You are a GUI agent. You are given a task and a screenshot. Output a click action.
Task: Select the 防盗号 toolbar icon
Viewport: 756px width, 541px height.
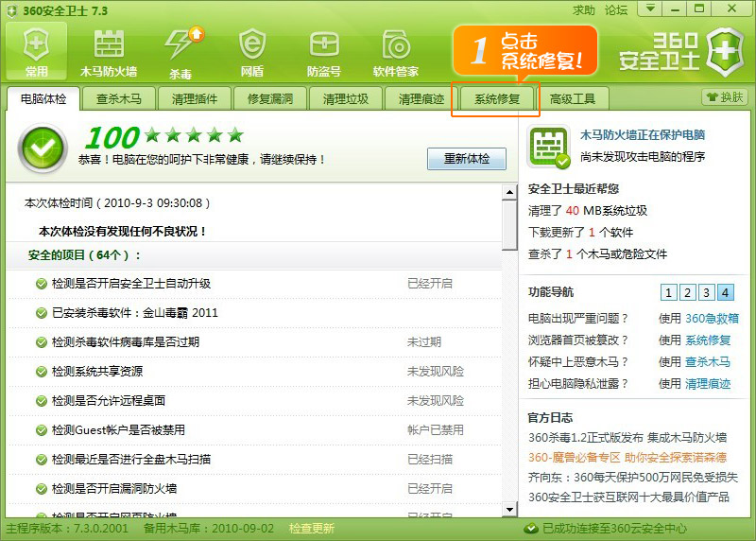click(x=324, y=50)
